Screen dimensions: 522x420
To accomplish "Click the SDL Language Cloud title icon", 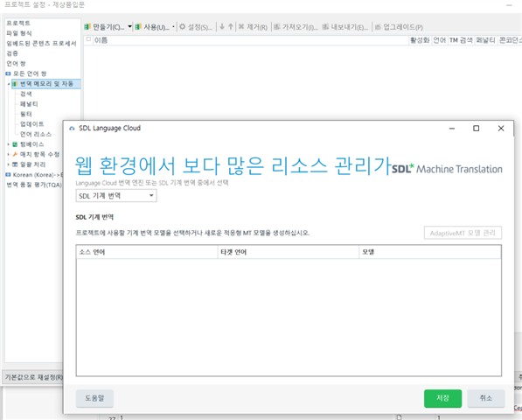I will 72,129.
